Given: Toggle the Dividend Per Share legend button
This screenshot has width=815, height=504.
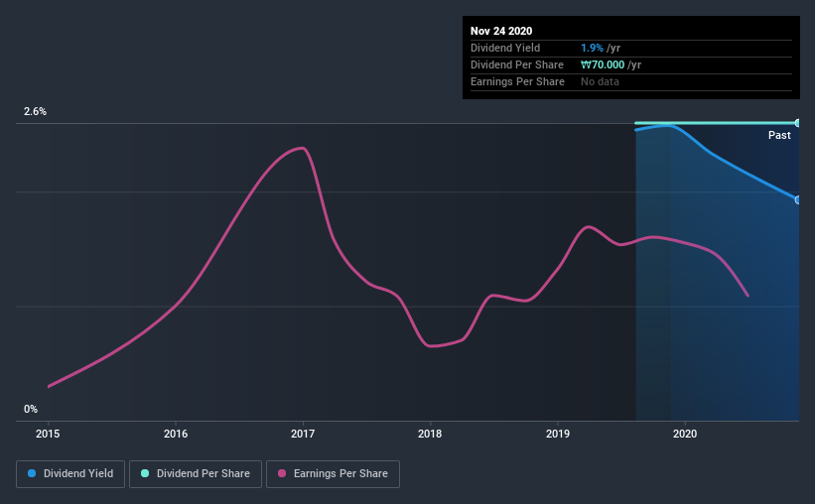Looking at the screenshot, I should 196,474.
